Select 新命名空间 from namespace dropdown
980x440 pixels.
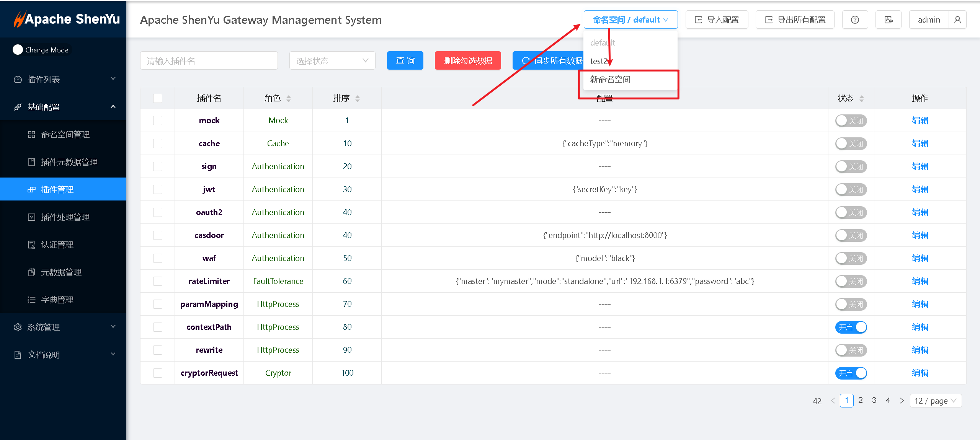[610, 80]
